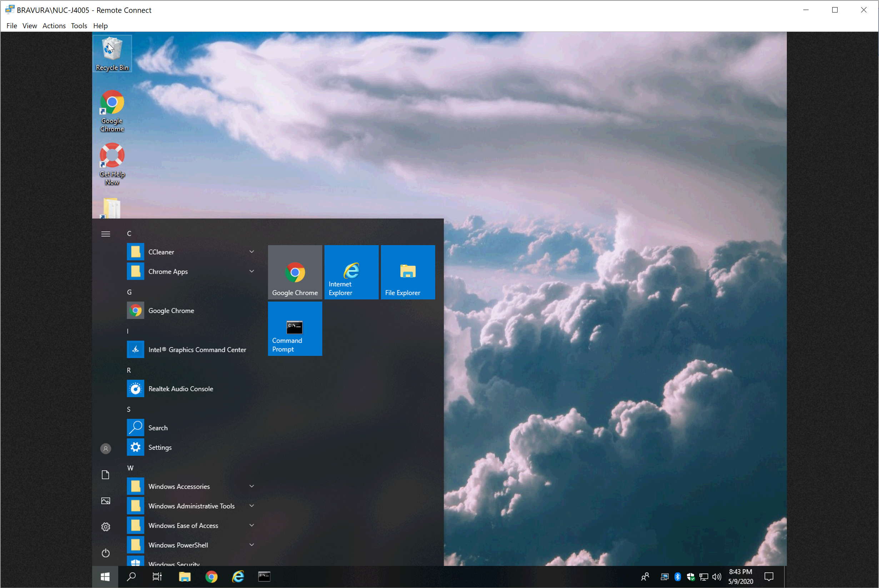
Task: Open Task View on the taskbar
Action: pos(157,577)
